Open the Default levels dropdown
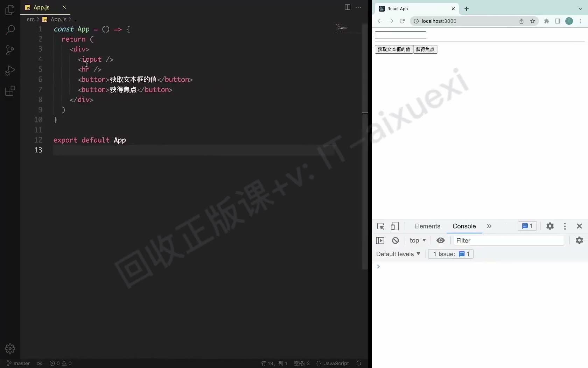 (x=398, y=254)
